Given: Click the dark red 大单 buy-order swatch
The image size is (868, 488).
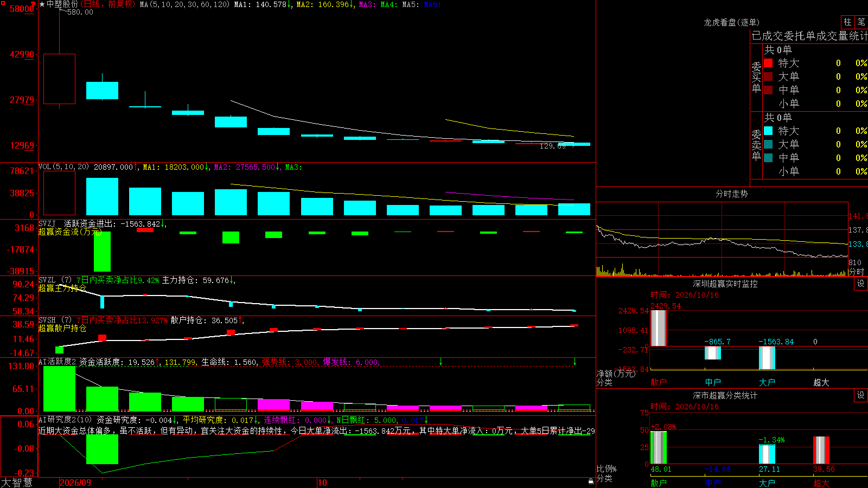Looking at the screenshot, I should click(x=768, y=76).
